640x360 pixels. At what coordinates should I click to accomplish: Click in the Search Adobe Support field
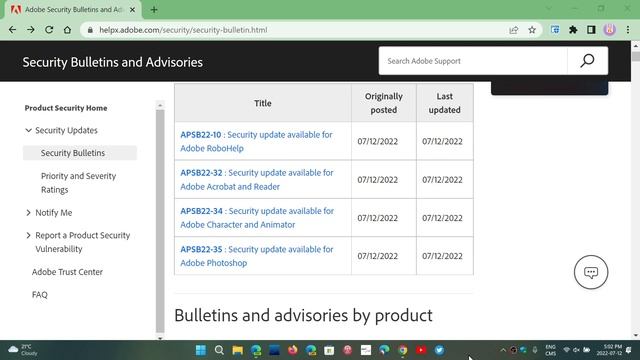coord(473,61)
